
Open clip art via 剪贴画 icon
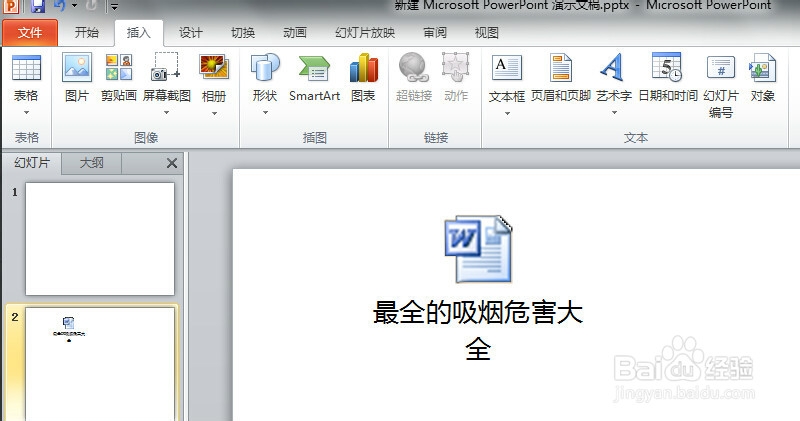point(119,68)
